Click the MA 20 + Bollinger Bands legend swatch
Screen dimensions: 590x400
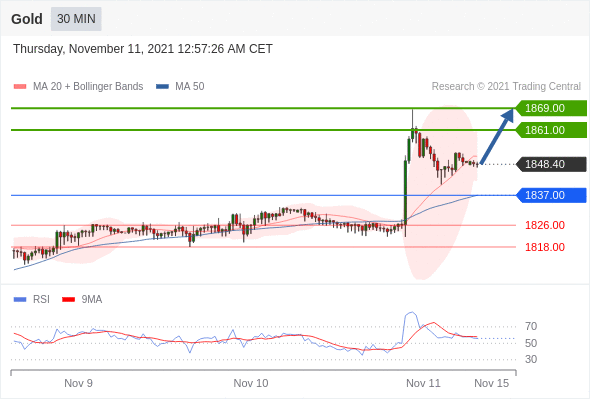pyautogui.click(x=20, y=87)
